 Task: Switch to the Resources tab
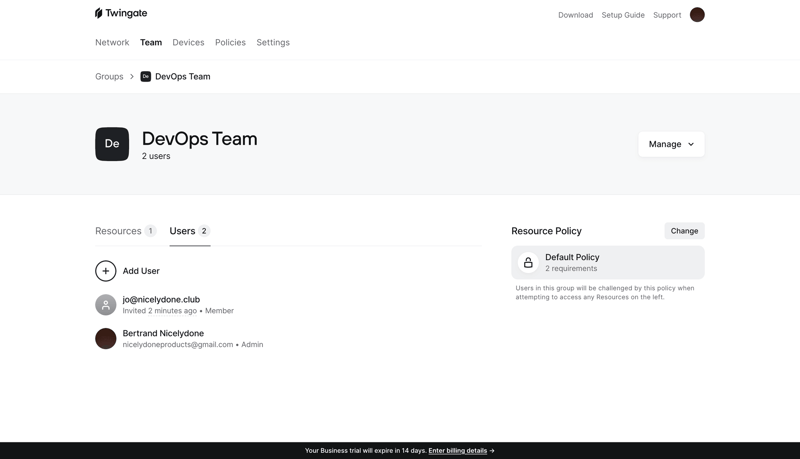coord(126,231)
